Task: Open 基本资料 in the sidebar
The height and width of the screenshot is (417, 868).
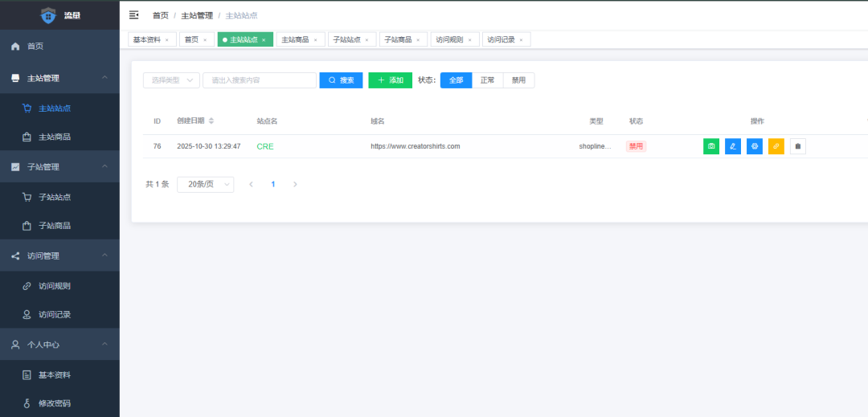Action: pyautogui.click(x=59, y=375)
